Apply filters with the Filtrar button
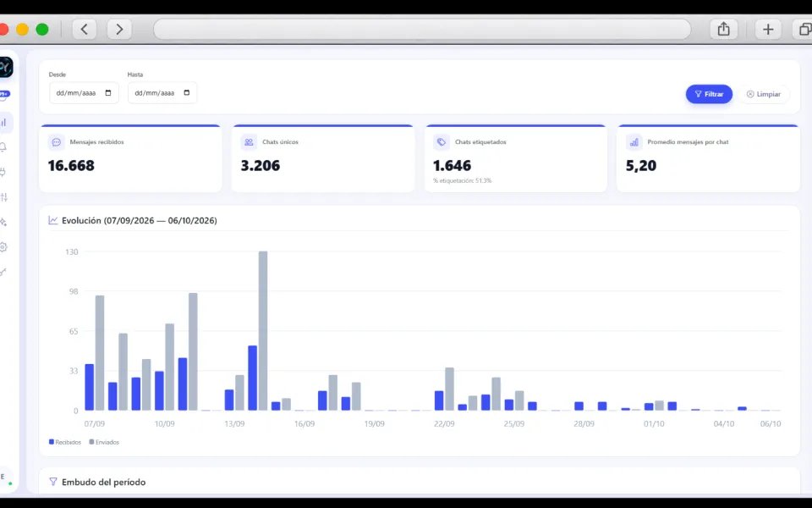 709,94
